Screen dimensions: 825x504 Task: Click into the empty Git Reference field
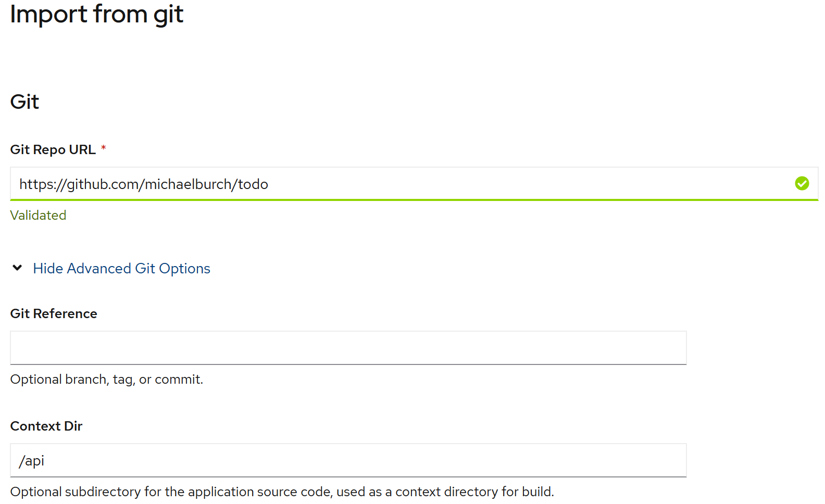[348, 348]
